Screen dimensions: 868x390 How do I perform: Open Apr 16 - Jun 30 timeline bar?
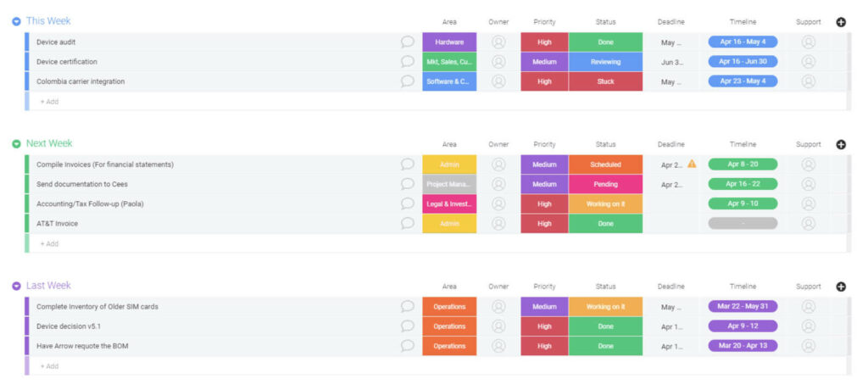click(743, 62)
